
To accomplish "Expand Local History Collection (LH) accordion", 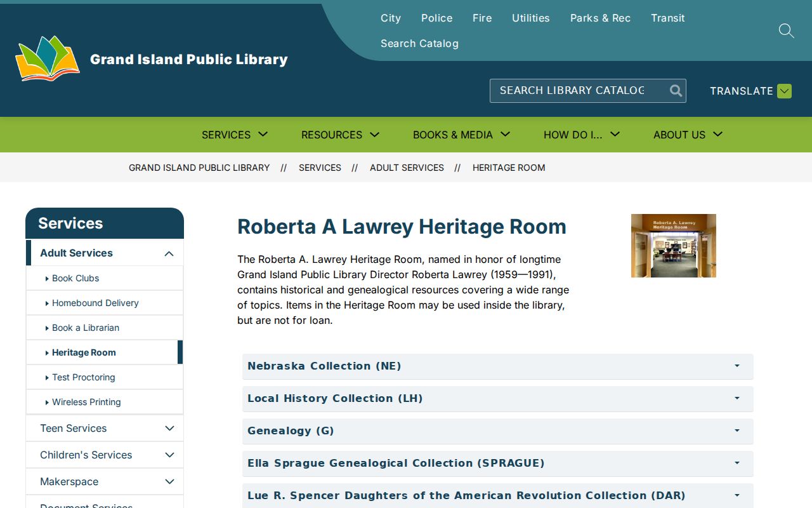I will click(497, 399).
